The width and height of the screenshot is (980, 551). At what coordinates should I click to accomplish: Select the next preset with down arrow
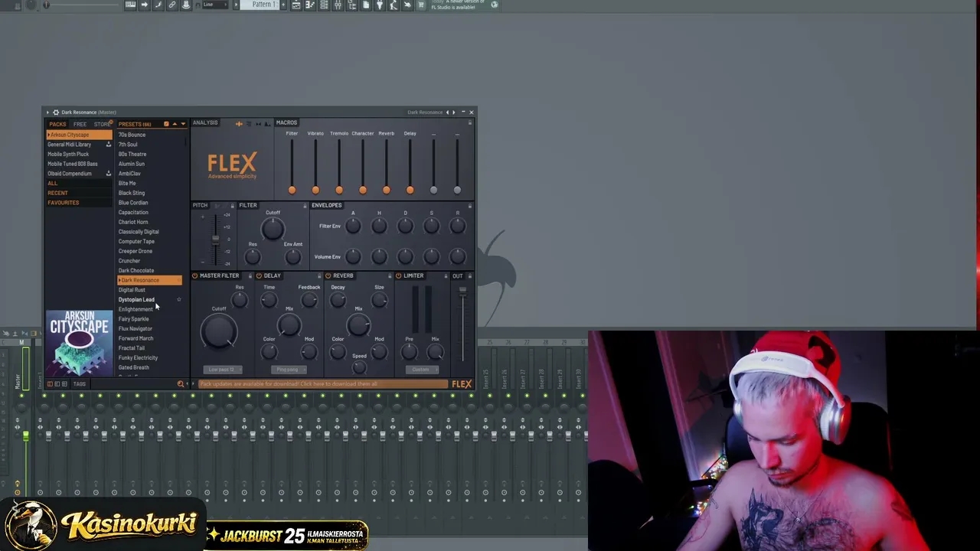click(x=182, y=124)
